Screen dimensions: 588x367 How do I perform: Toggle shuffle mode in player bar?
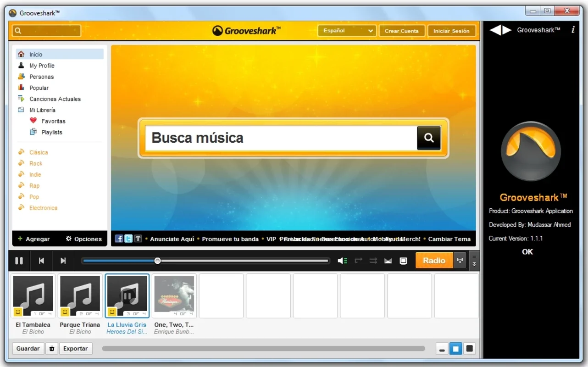373,261
